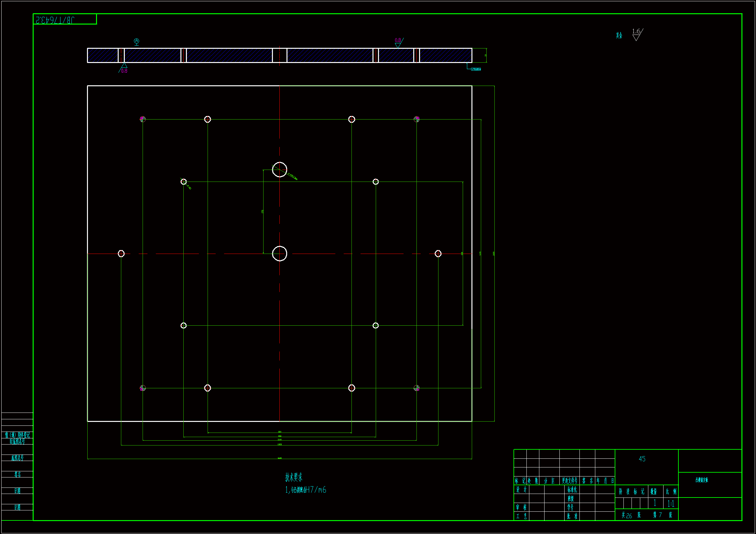Select the 0.8 roughness symbol below section view
The height and width of the screenshot is (534, 756).
coord(124,68)
